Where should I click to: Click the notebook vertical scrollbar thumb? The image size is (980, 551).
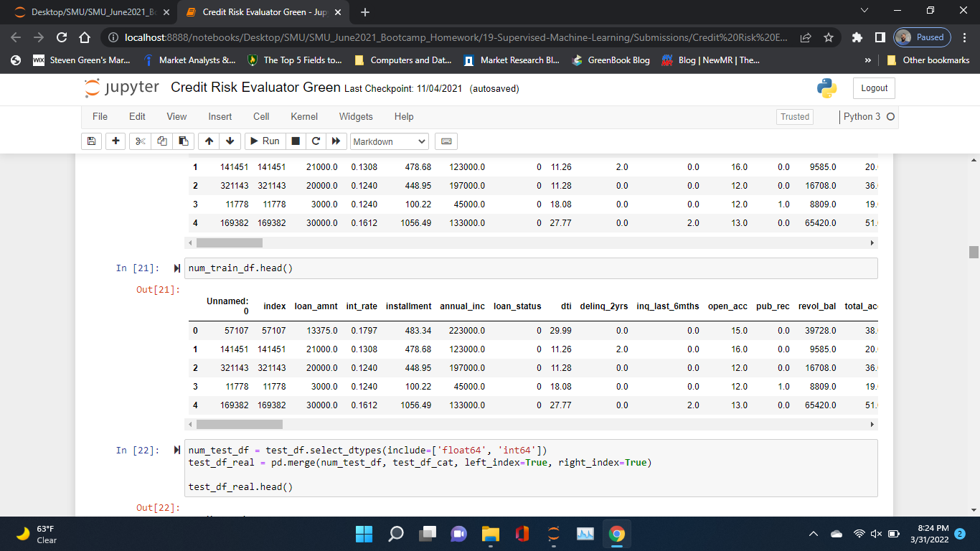[974, 252]
